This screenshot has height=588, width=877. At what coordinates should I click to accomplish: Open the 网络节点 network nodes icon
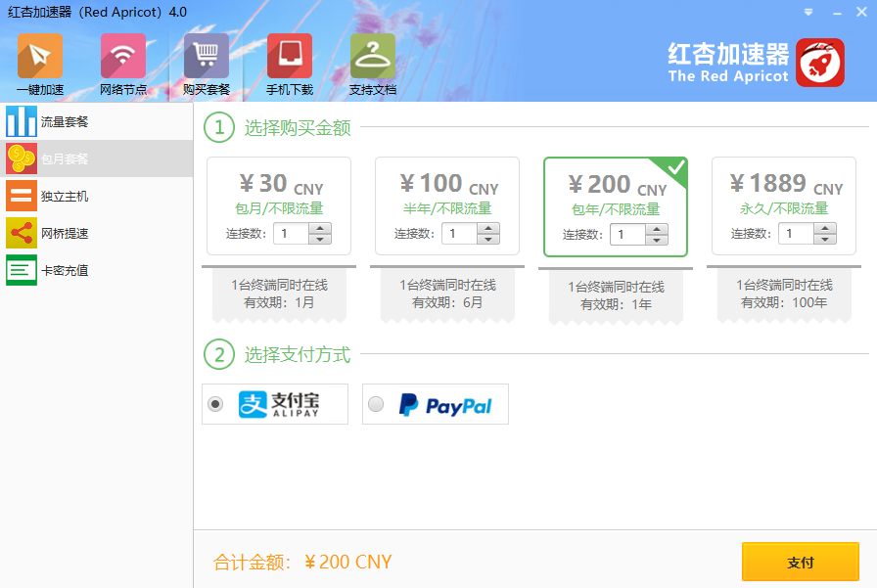[x=123, y=56]
